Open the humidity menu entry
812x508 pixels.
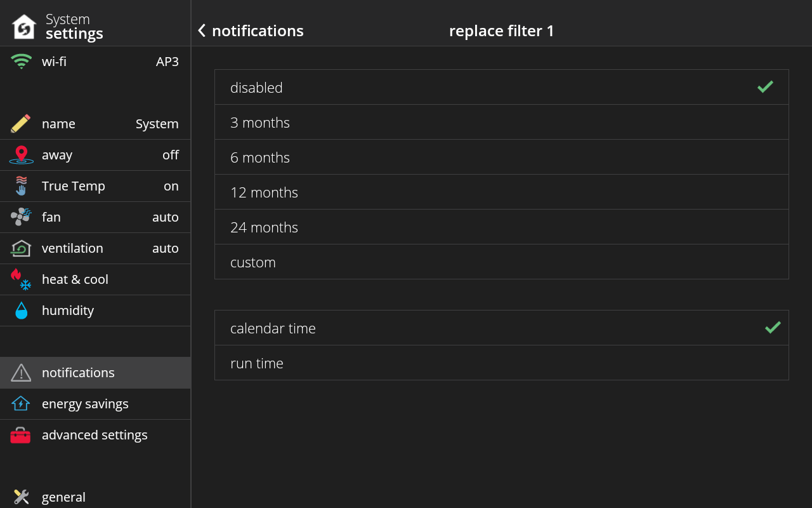click(x=95, y=311)
